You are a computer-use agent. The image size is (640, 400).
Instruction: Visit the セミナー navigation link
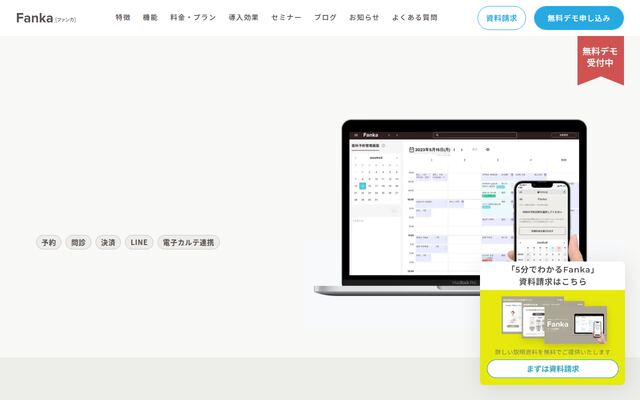click(x=286, y=18)
